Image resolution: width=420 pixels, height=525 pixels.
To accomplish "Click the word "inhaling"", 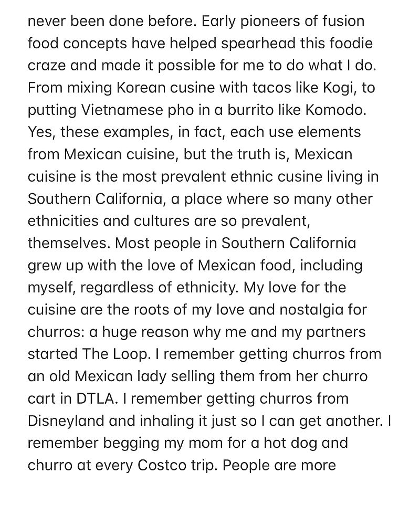I will 171,421.
